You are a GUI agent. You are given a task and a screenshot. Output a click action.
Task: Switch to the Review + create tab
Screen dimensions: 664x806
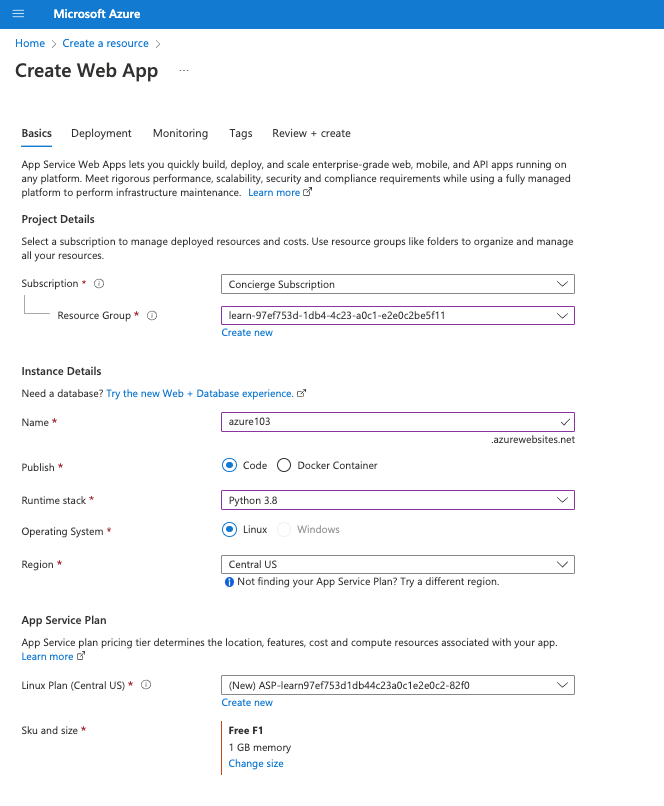pos(311,133)
